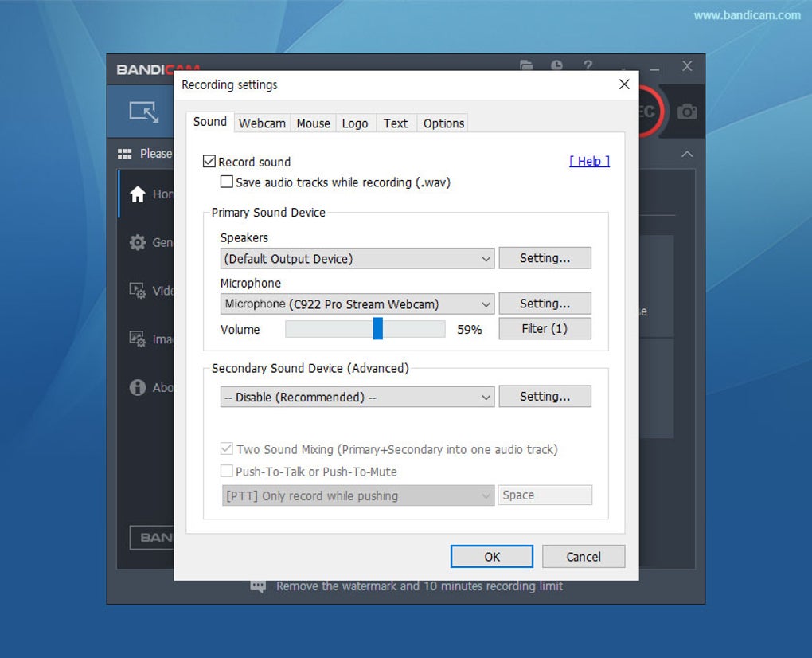Switch to the Webcam tab
This screenshot has height=658, width=812.
(x=262, y=123)
